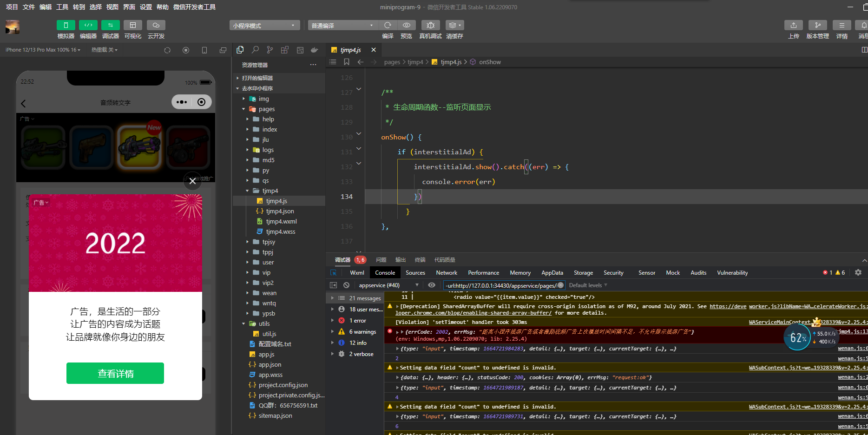
Task: Clear console with the ban icon
Action: (346, 285)
